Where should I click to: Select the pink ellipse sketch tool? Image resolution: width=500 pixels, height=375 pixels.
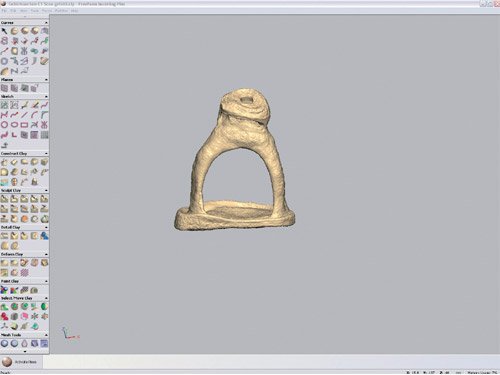(x=14, y=125)
